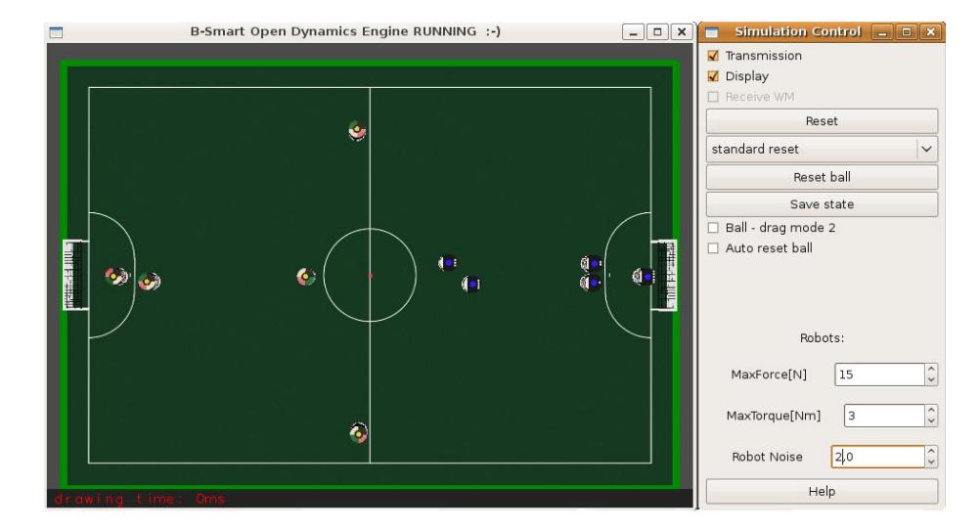
Task: Decrease Robot Noise with down arrow
Action: click(x=931, y=463)
